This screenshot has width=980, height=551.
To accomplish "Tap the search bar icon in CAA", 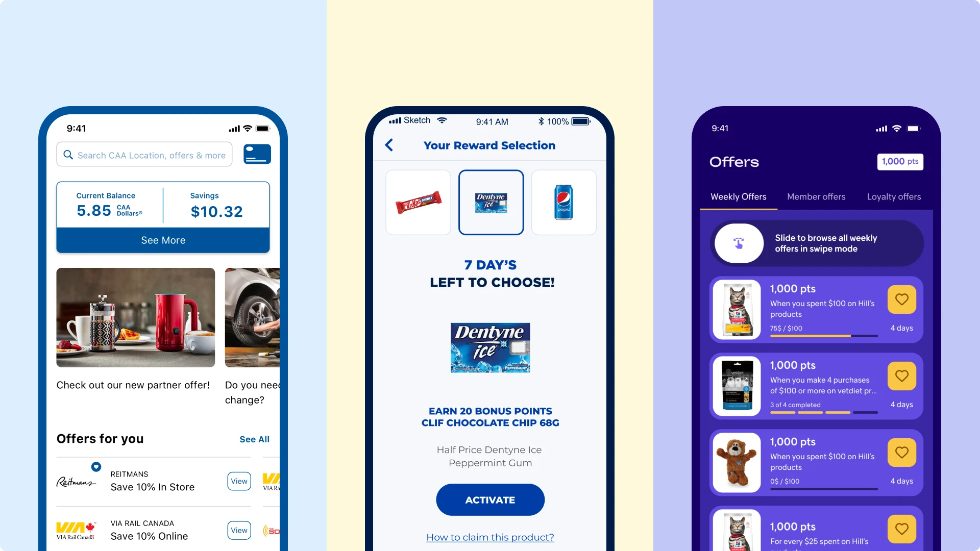I will pyautogui.click(x=69, y=154).
